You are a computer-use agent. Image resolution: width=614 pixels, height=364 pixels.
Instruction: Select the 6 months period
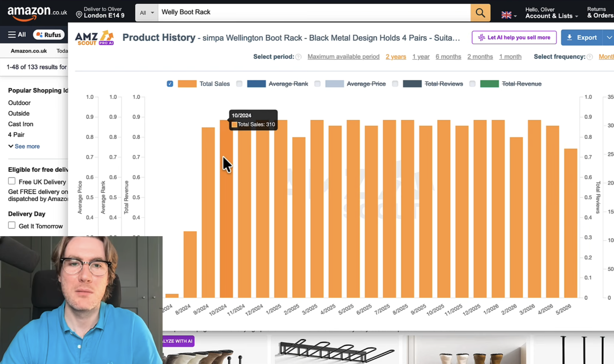(448, 57)
